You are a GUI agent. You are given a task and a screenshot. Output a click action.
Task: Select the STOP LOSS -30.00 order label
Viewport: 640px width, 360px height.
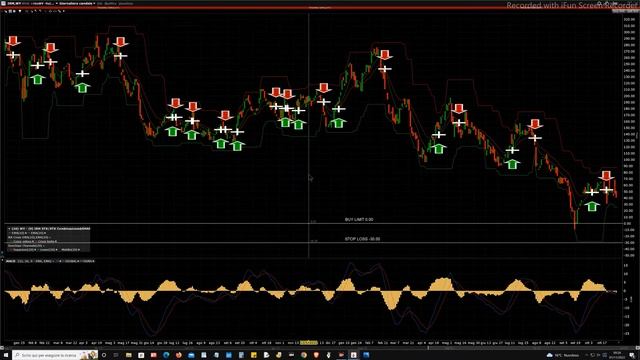coord(362,239)
